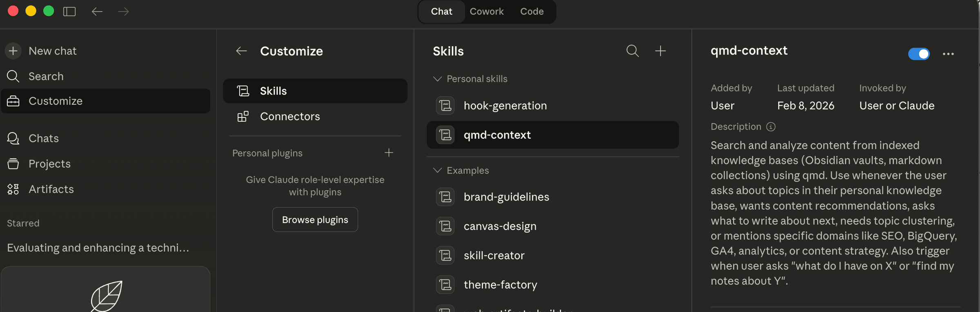Open the qmd-context more options menu
The image size is (980, 312).
tap(948, 54)
